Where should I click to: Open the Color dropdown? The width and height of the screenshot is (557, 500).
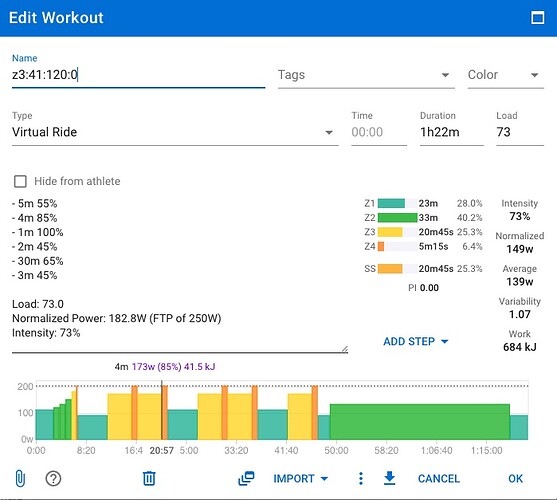pyautogui.click(x=505, y=75)
